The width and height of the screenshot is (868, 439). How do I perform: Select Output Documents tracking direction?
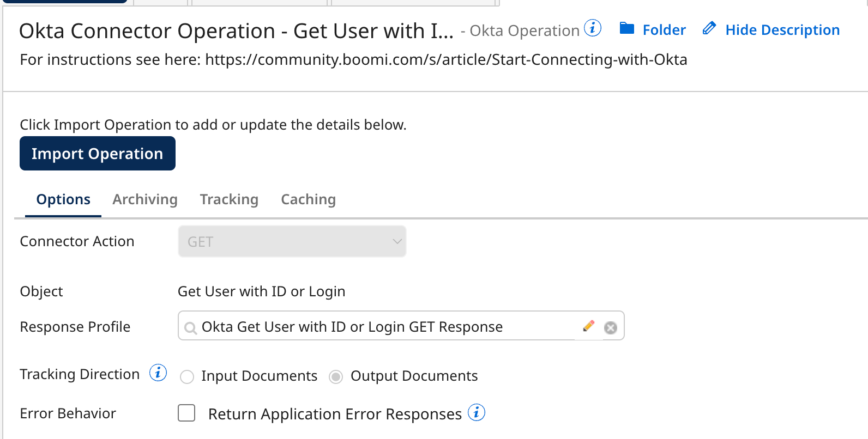pos(335,376)
